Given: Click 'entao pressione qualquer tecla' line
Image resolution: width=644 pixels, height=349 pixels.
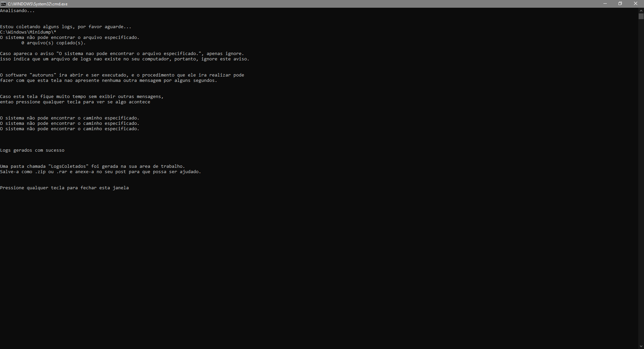Looking at the screenshot, I should [x=75, y=102].
